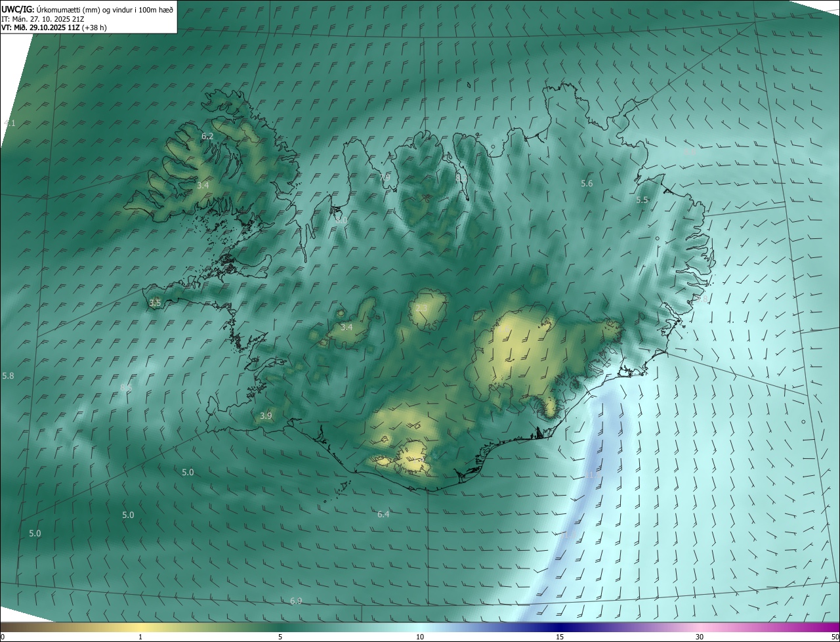Click the 0 tick on the color legend
Screen dimensions: 840x642
coord(2,637)
